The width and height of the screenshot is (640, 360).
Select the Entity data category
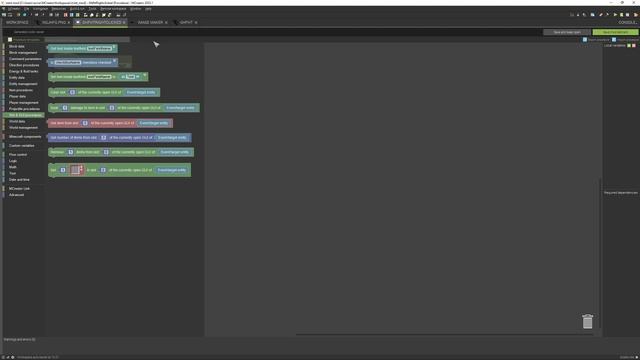[17, 78]
